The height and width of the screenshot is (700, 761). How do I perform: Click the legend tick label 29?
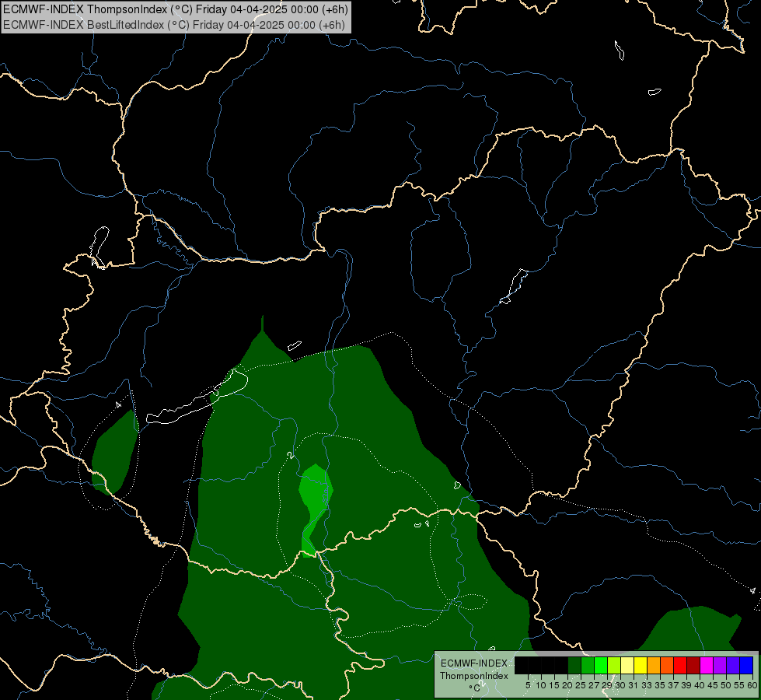[x=607, y=685]
